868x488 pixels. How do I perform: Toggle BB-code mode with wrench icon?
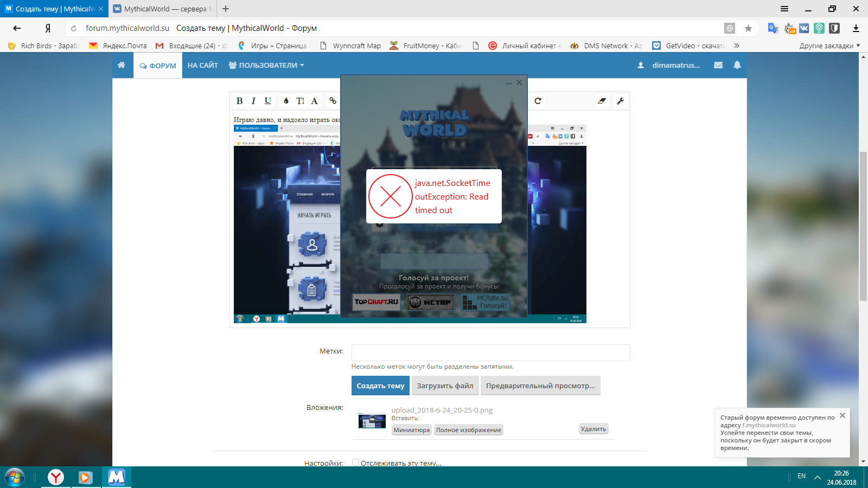[x=620, y=101]
